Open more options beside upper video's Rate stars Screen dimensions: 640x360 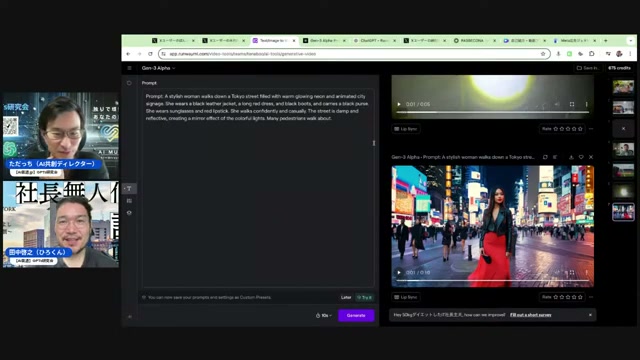pyautogui.click(x=591, y=129)
